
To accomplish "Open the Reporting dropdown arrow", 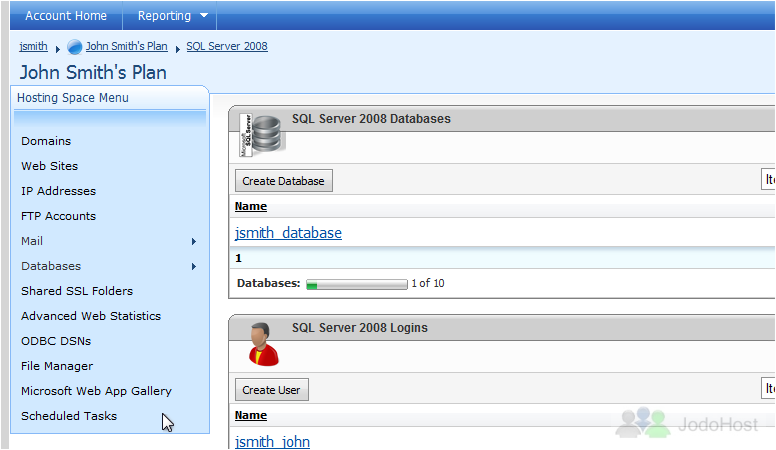I will [x=204, y=16].
